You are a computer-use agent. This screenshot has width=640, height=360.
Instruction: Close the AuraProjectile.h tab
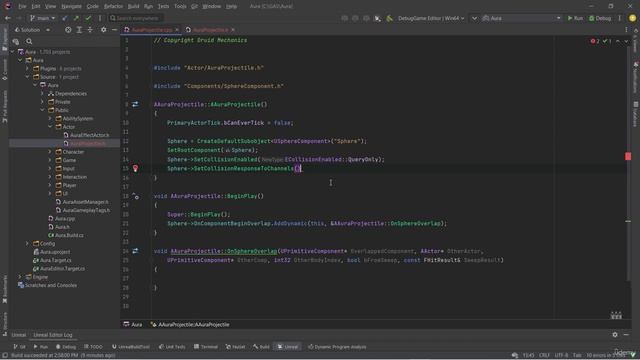click(x=233, y=30)
